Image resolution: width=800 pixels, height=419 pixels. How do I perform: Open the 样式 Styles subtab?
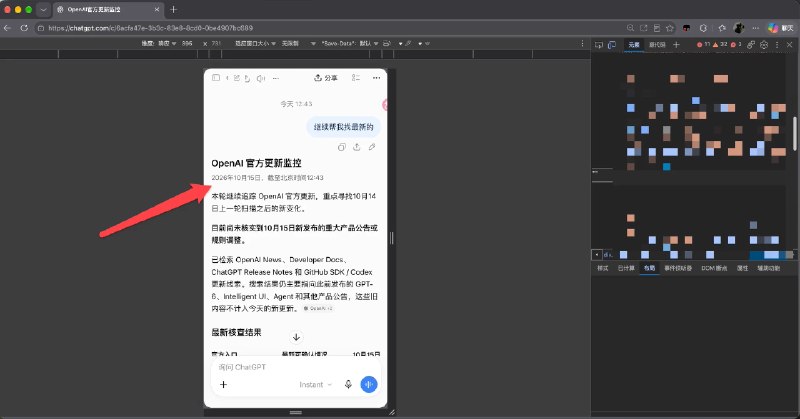[603, 268]
